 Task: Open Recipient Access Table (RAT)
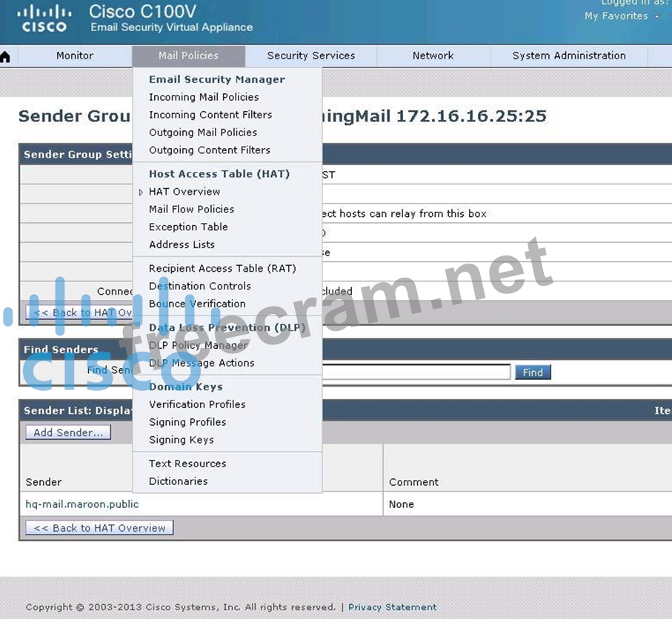click(222, 269)
